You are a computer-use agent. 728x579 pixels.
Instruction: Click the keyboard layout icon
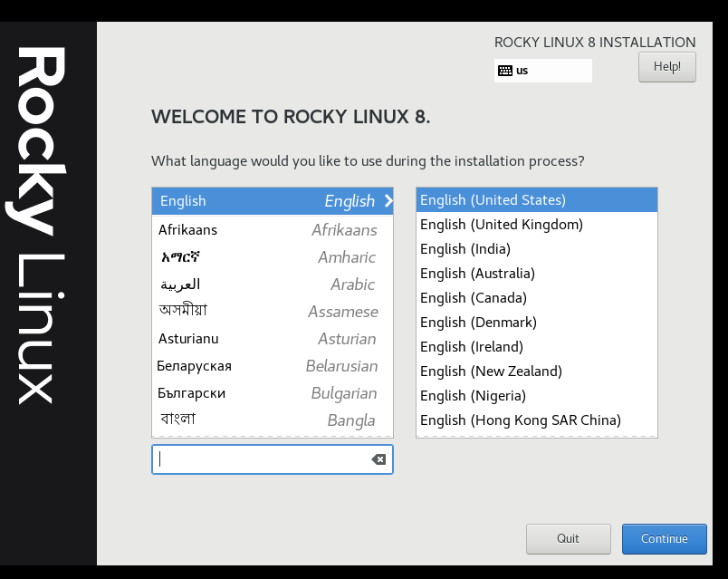click(x=504, y=71)
